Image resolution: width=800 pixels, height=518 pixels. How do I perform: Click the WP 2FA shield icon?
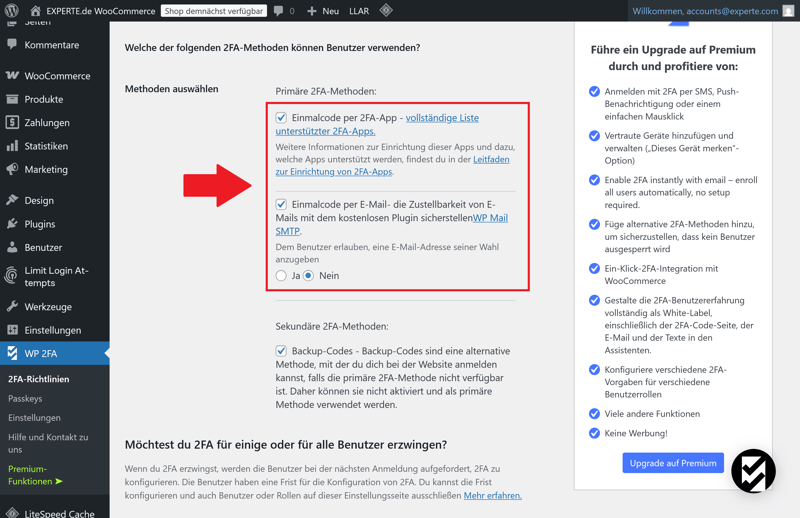point(12,353)
